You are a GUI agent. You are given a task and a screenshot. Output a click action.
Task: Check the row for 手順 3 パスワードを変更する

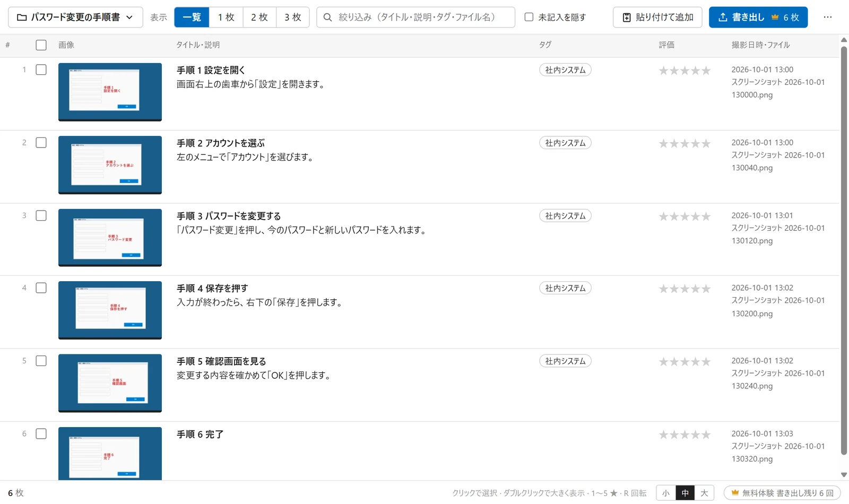(41, 215)
